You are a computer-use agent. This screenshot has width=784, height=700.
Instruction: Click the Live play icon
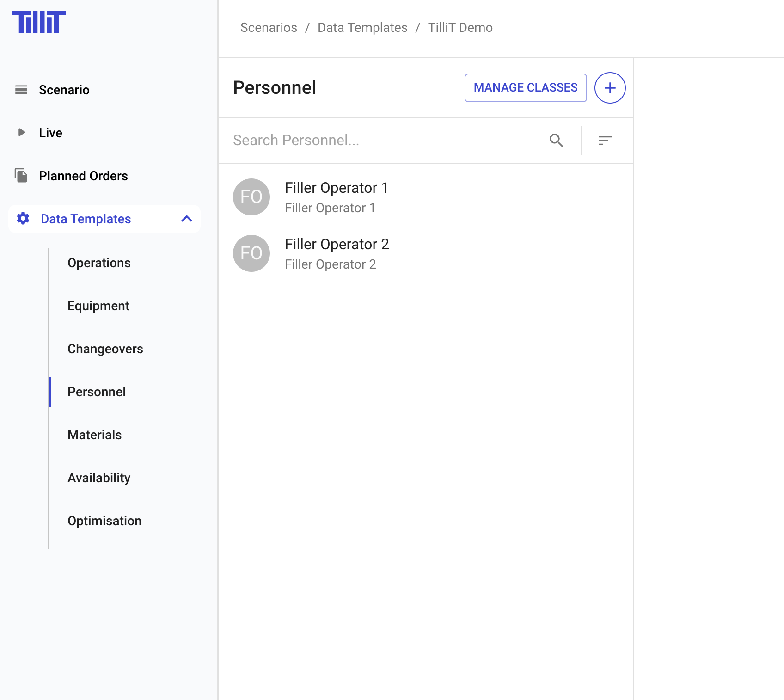coord(21,133)
